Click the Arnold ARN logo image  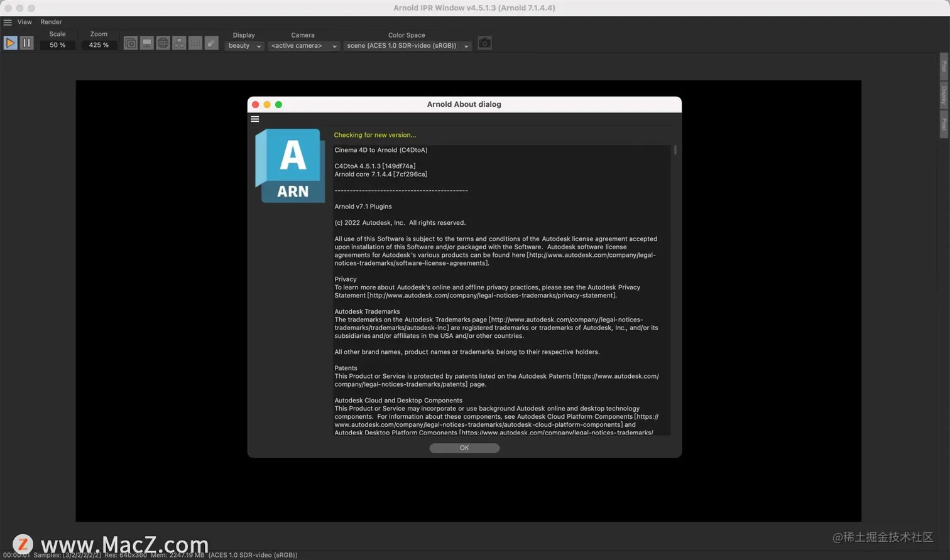(290, 166)
